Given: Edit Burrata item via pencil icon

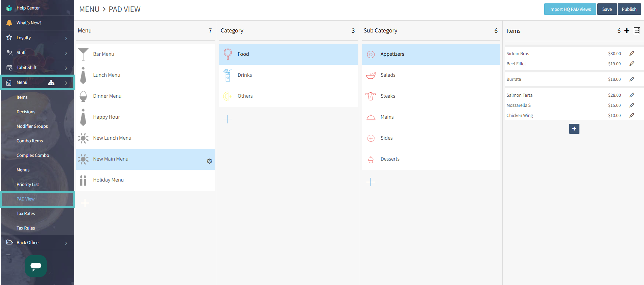Looking at the screenshot, I should tap(631, 79).
